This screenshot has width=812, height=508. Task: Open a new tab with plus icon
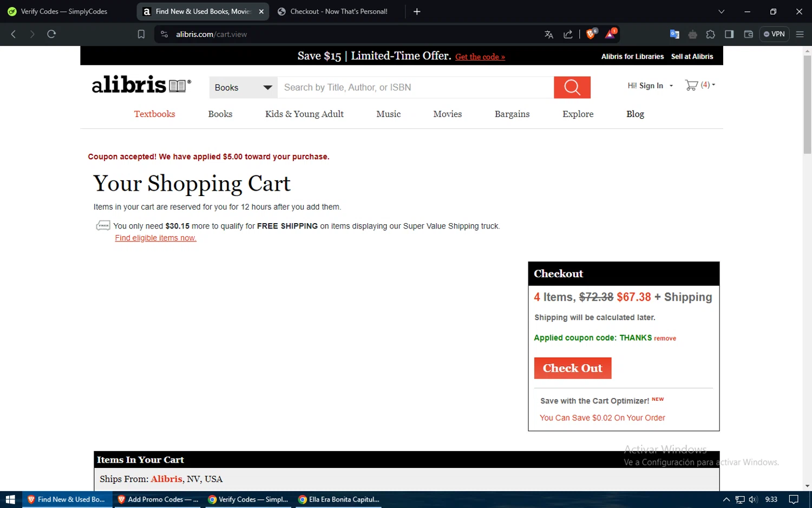point(417,11)
